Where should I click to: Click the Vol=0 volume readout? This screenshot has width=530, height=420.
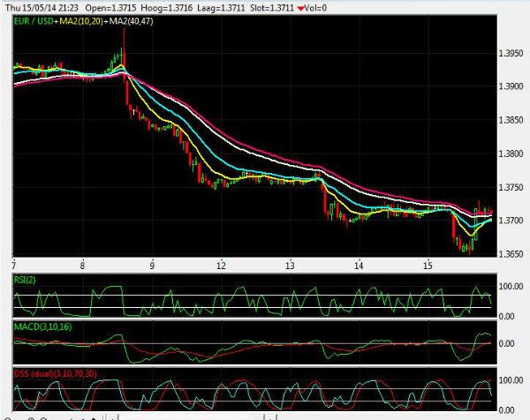(x=315, y=8)
